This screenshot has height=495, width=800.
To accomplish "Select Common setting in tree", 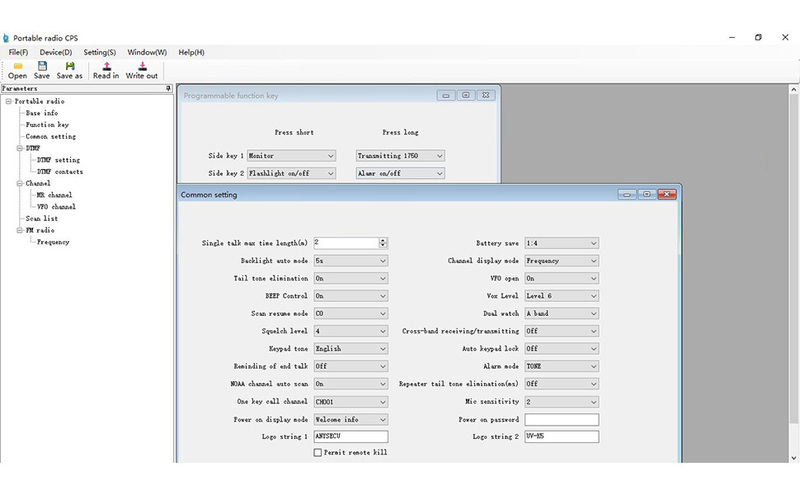I will 51,137.
